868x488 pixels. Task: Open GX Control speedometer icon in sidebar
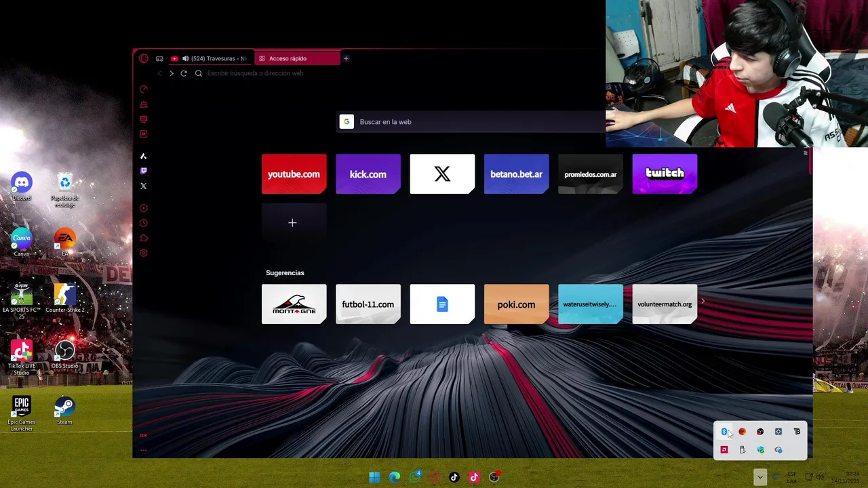tap(143, 89)
